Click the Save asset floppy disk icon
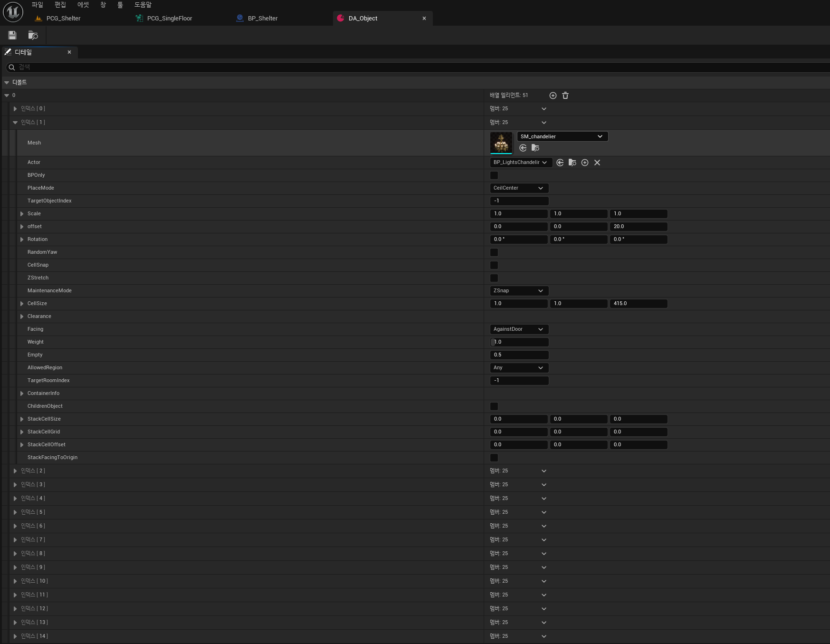This screenshot has height=644, width=830. [x=12, y=35]
